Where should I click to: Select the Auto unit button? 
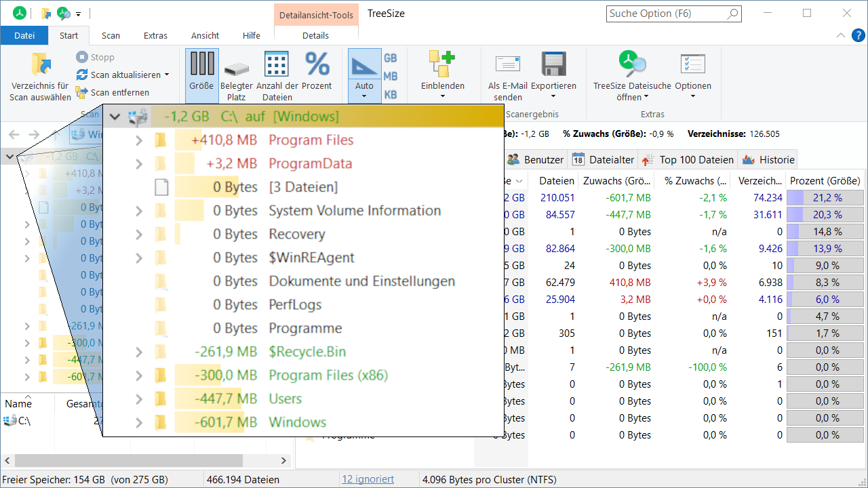click(364, 76)
